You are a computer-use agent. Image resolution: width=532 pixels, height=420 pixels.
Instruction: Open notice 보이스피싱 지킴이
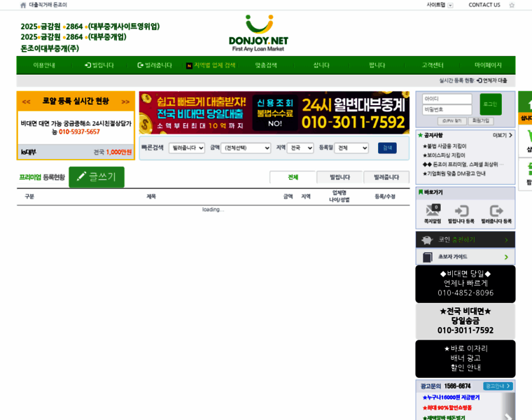(444, 155)
